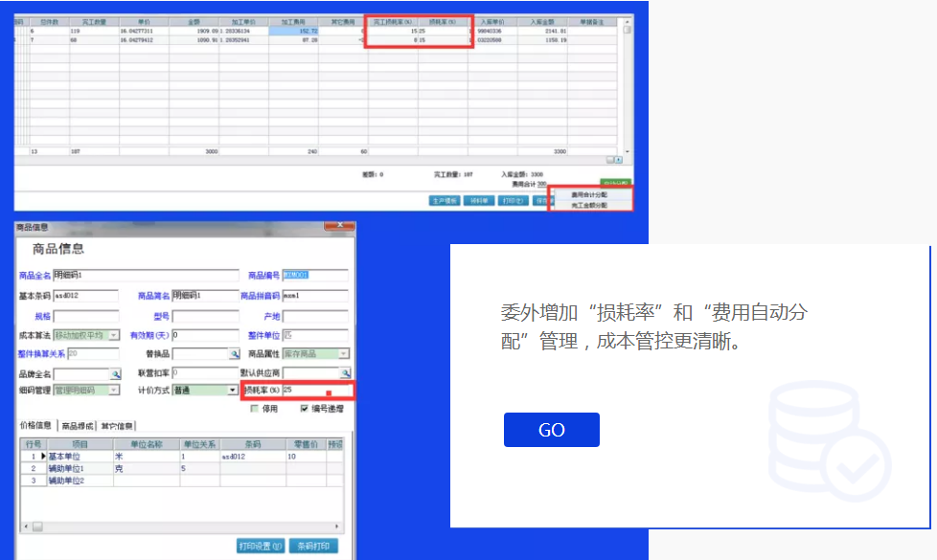This screenshot has height=560, width=937.
Task: Open the 计价方式 dropdown
Action: [x=232, y=391]
